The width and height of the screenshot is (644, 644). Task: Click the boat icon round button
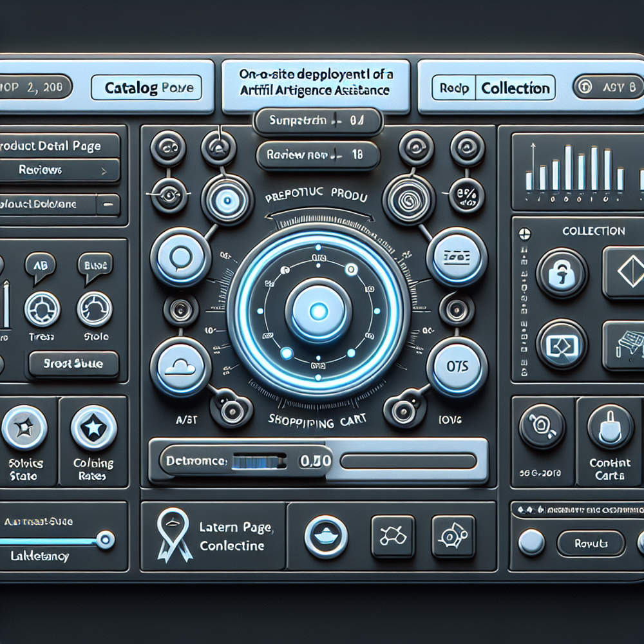326,536
